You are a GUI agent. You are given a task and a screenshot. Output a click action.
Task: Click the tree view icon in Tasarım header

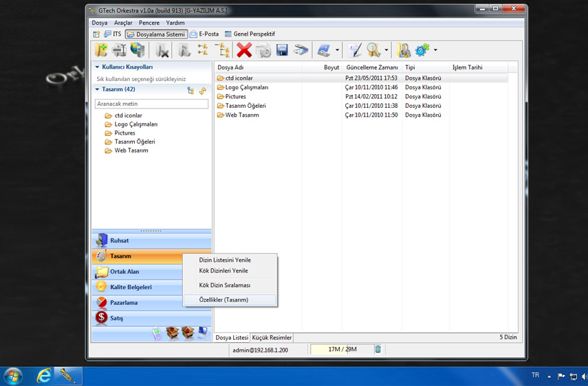click(190, 90)
